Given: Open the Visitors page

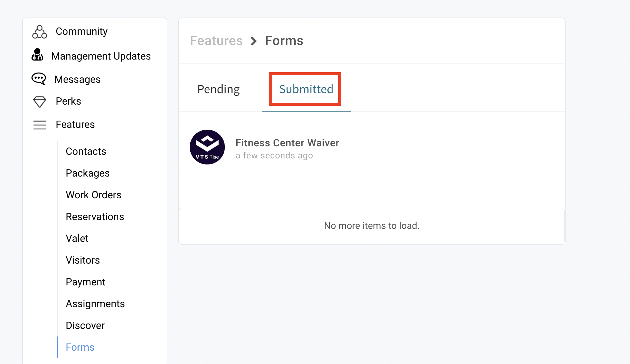Looking at the screenshot, I should click(x=83, y=260).
